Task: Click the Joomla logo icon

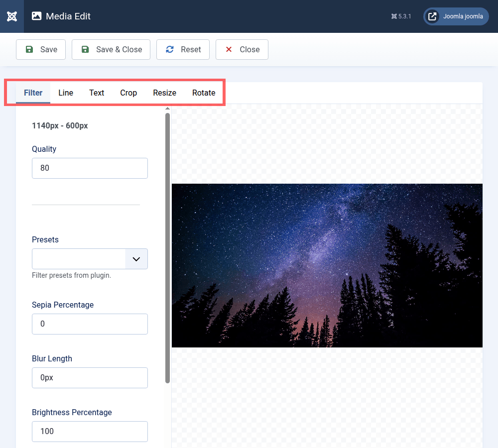Action: pos(12,16)
